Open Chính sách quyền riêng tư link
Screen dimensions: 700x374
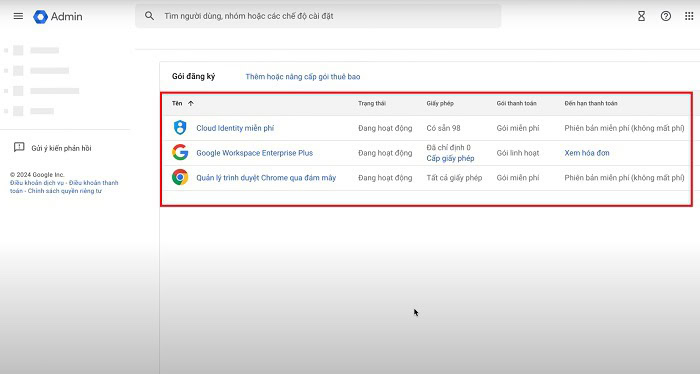coord(65,191)
